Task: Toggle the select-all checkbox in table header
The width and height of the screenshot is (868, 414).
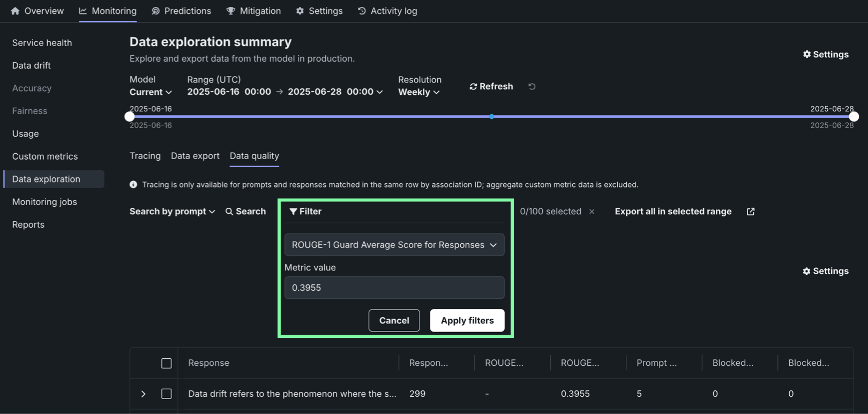Action: click(167, 363)
